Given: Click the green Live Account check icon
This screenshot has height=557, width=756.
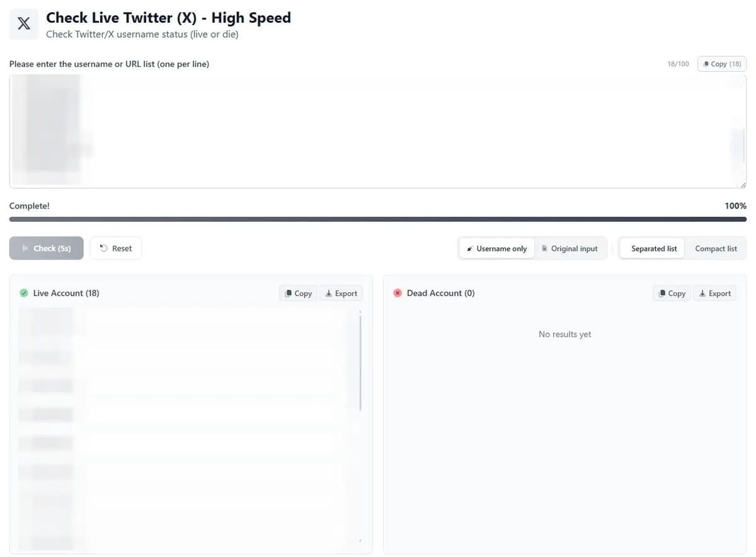Looking at the screenshot, I should pyautogui.click(x=24, y=293).
